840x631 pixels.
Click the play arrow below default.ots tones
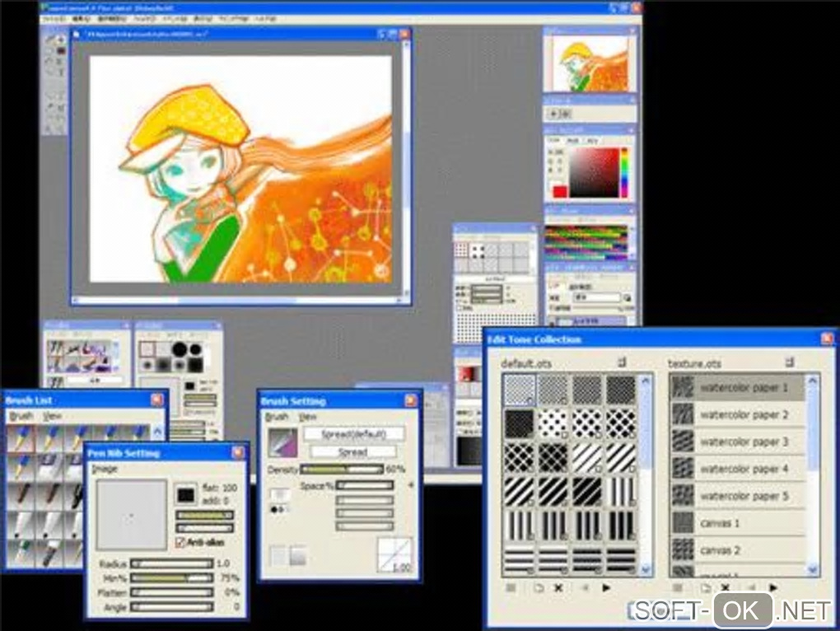606,587
